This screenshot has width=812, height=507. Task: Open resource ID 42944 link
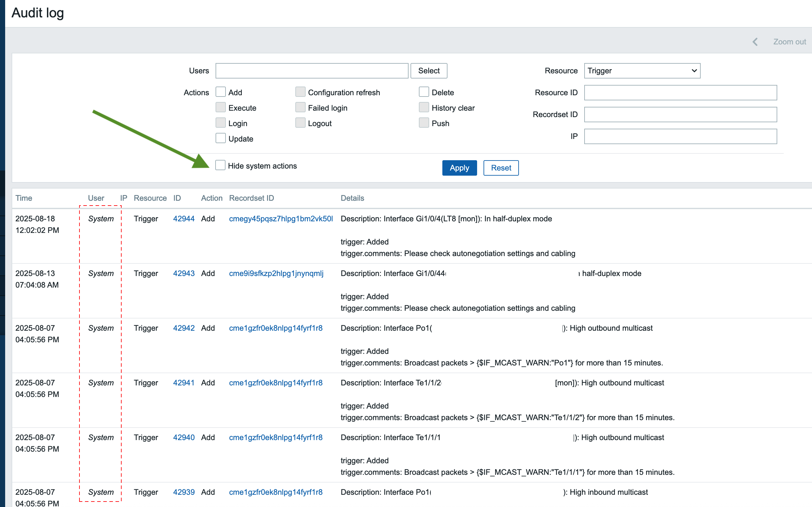(184, 219)
